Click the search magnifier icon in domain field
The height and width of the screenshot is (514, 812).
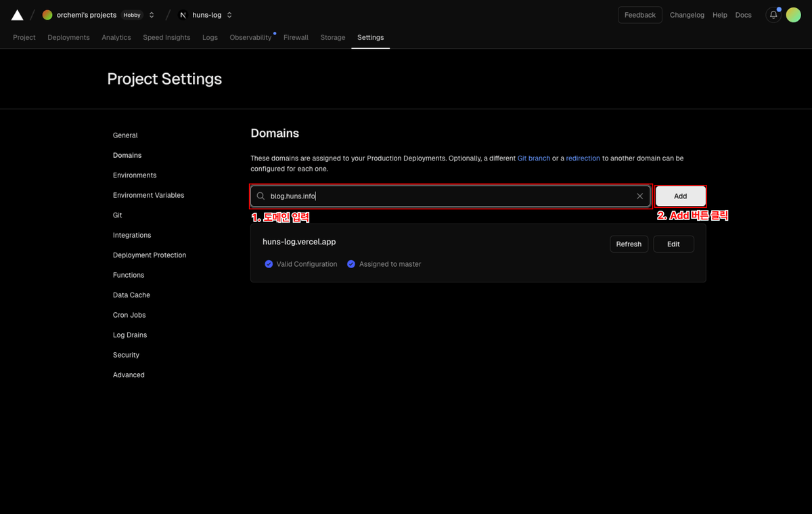click(261, 196)
